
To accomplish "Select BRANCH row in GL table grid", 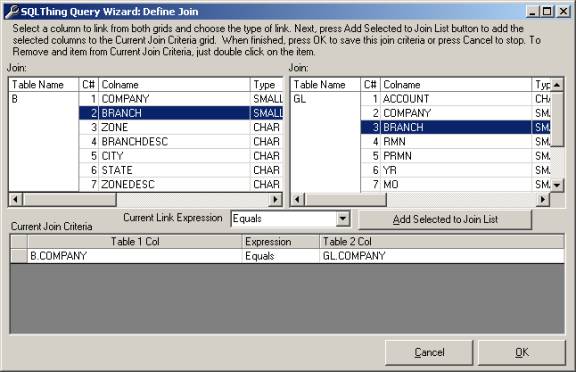I will [456, 127].
